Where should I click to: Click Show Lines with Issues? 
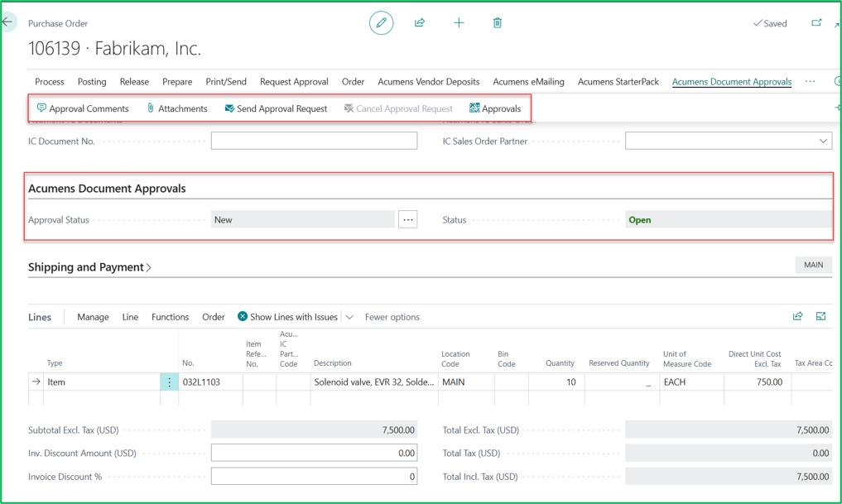tap(287, 317)
